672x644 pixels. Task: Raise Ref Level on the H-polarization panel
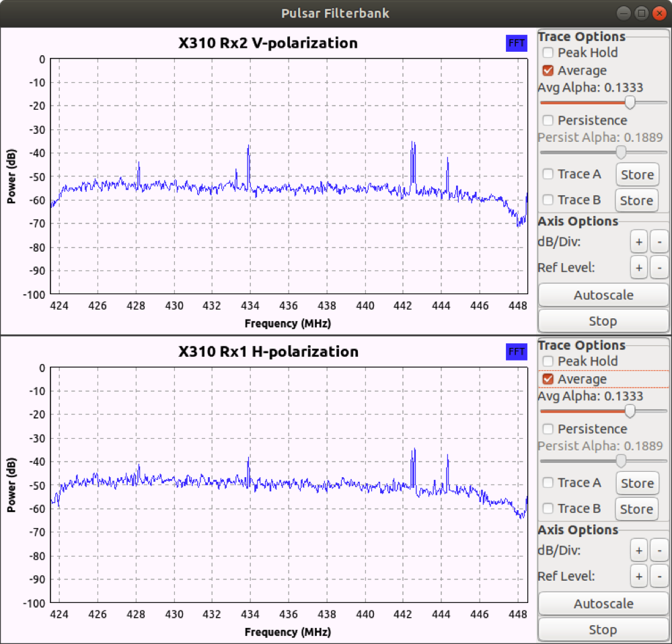click(639, 577)
